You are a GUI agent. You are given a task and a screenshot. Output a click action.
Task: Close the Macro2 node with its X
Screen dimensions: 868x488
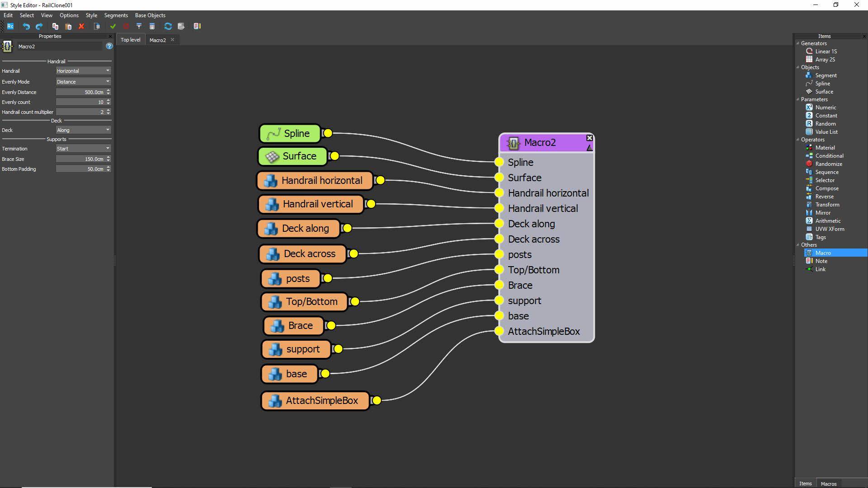(590, 138)
